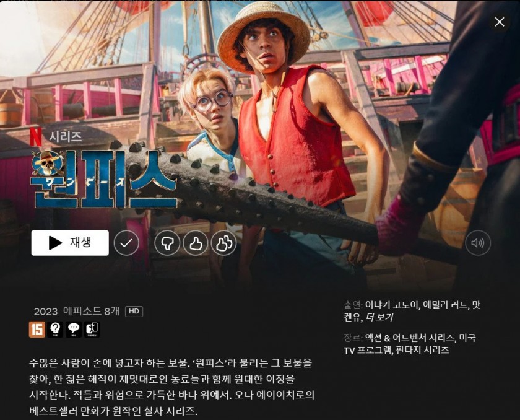The image size is (520, 420).
Task: Click the HD quality badge
Action: pyautogui.click(x=134, y=311)
